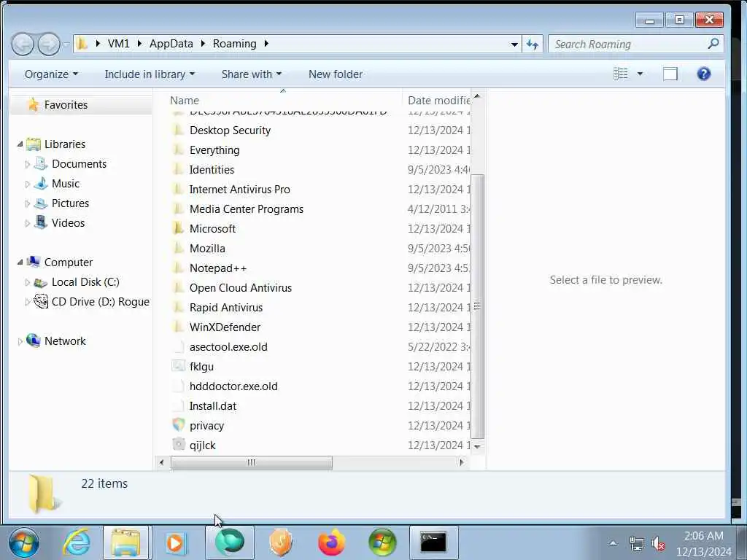Select the Mozilla folder
The image size is (747, 560).
[x=207, y=249]
